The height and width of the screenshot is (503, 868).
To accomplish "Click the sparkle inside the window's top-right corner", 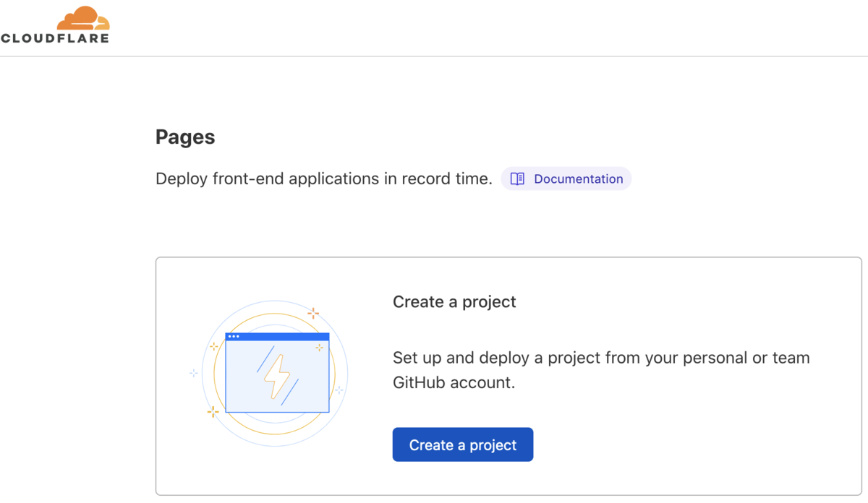I will 319,348.
